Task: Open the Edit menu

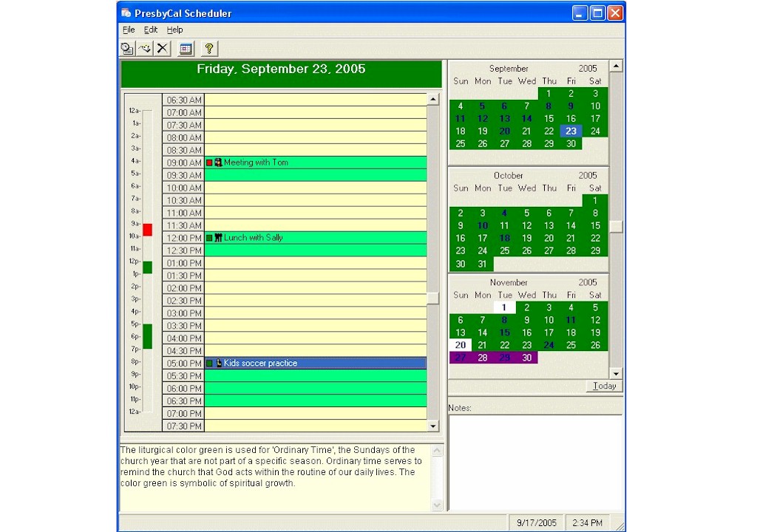Action: (150, 30)
